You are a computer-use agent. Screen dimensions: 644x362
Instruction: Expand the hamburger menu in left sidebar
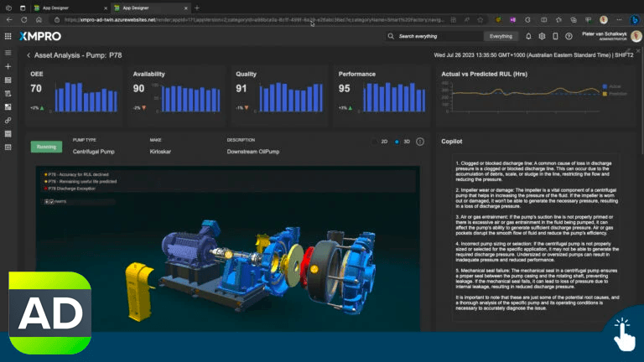(8, 53)
